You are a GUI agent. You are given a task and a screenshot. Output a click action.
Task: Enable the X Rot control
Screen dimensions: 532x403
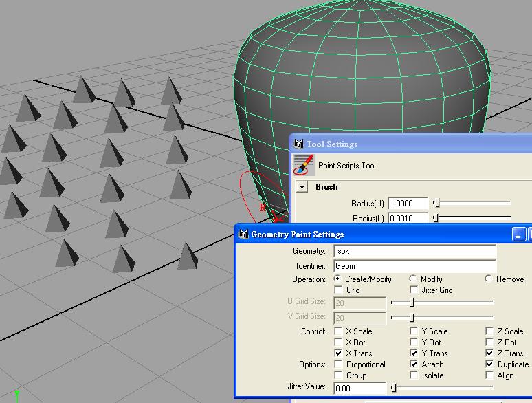(x=338, y=342)
